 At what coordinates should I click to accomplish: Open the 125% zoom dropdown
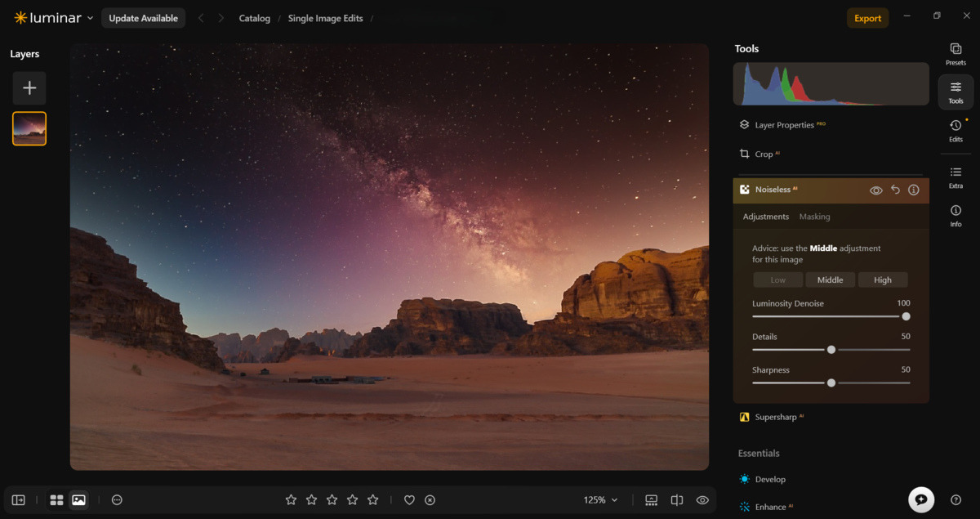pos(600,499)
